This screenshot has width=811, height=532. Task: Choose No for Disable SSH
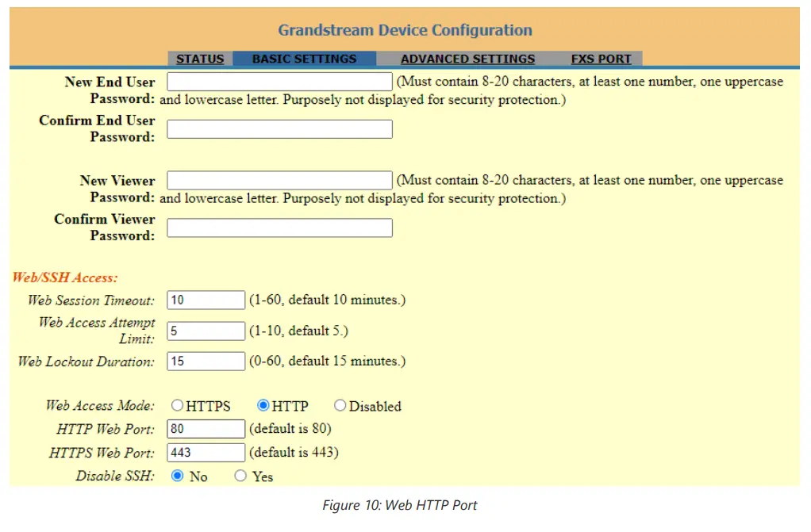click(x=178, y=476)
